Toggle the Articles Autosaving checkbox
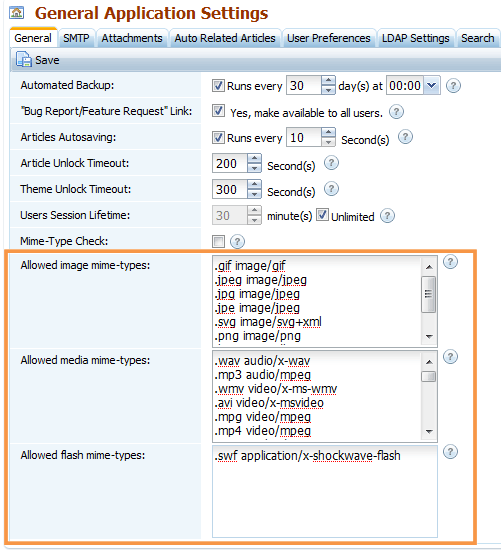This screenshot has height=554, width=501. [218, 137]
